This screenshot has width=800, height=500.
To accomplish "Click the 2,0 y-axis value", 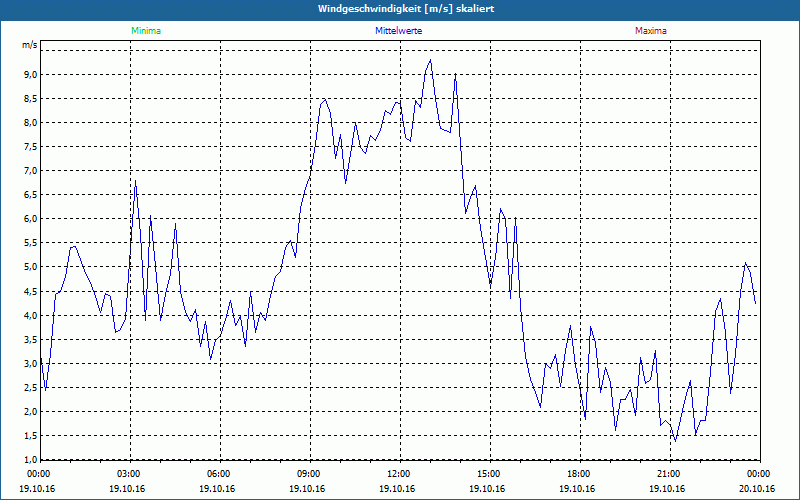I will 31,411.
